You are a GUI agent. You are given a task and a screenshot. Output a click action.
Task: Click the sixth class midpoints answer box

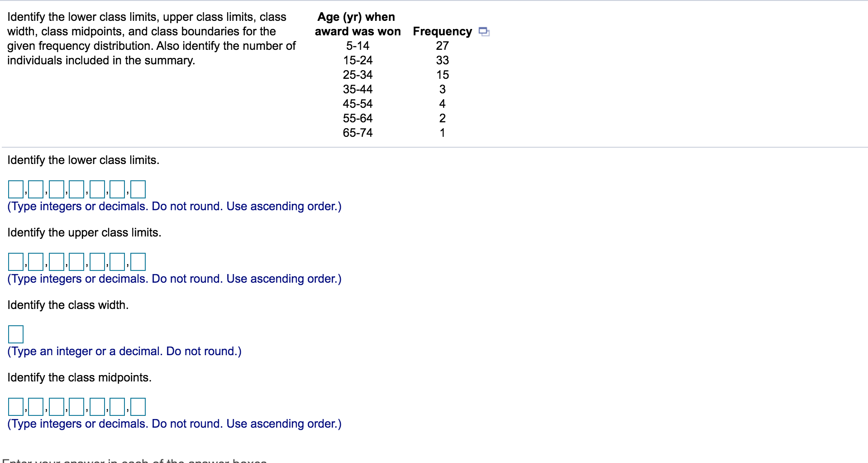(x=117, y=407)
